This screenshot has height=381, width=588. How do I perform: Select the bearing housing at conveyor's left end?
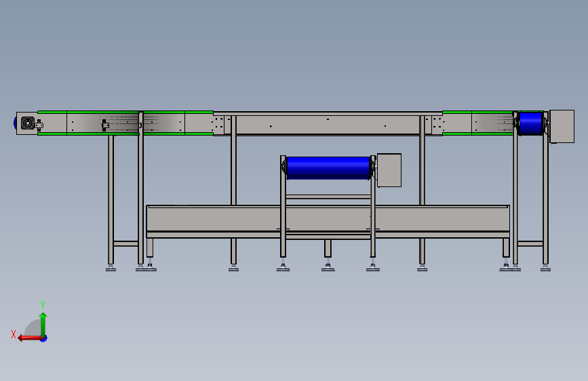pyautogui.click(x=28, y=123)
